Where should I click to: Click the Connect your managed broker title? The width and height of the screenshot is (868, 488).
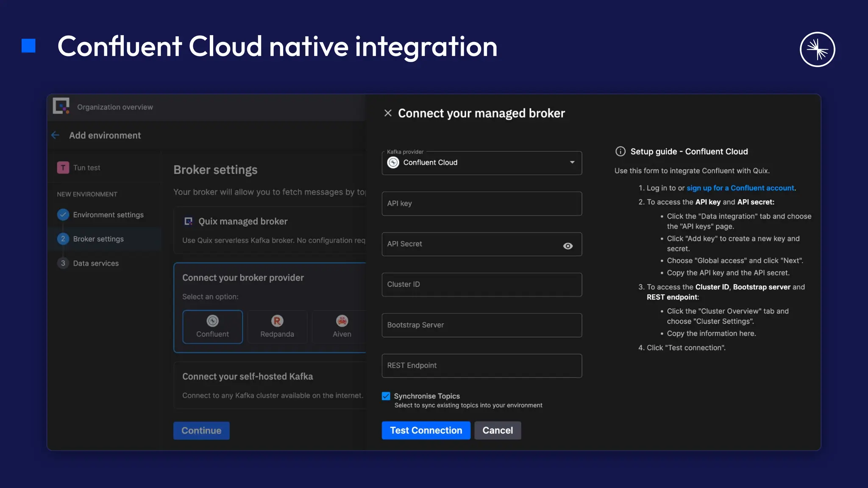pos(481,114)
